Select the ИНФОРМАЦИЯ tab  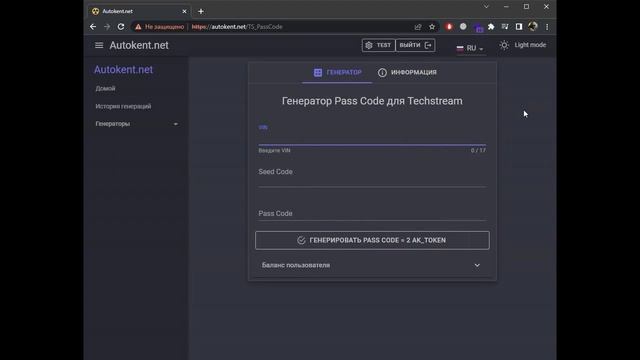pyautogui.click(x=407, y=73)
